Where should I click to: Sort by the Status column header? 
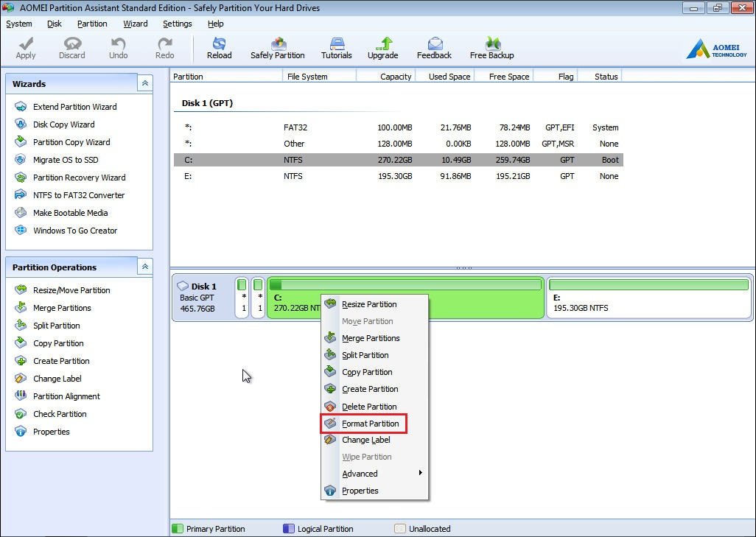coord(600,77)
